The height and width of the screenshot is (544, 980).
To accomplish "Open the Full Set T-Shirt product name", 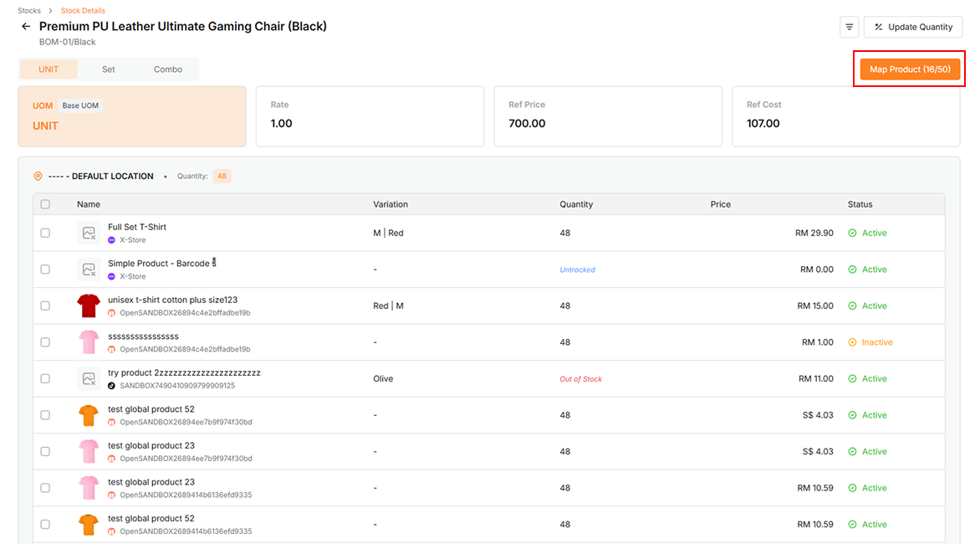I will (137, 227).
